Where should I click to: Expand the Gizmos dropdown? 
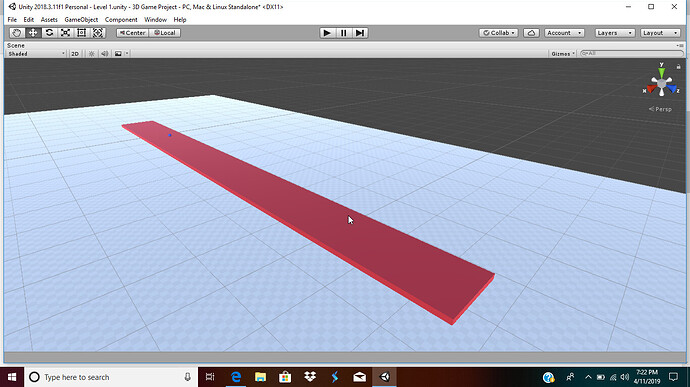tap(563, 54)
